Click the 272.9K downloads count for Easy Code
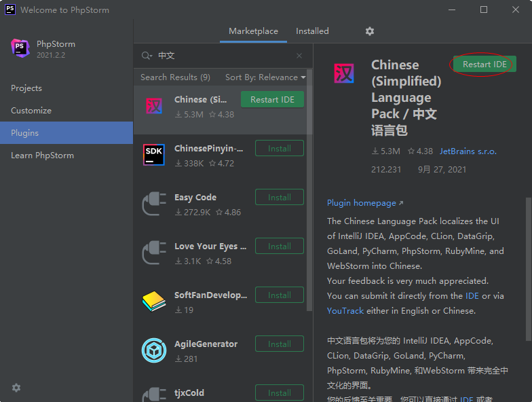The height and width of the screenshot is (402, 532). 193,212
